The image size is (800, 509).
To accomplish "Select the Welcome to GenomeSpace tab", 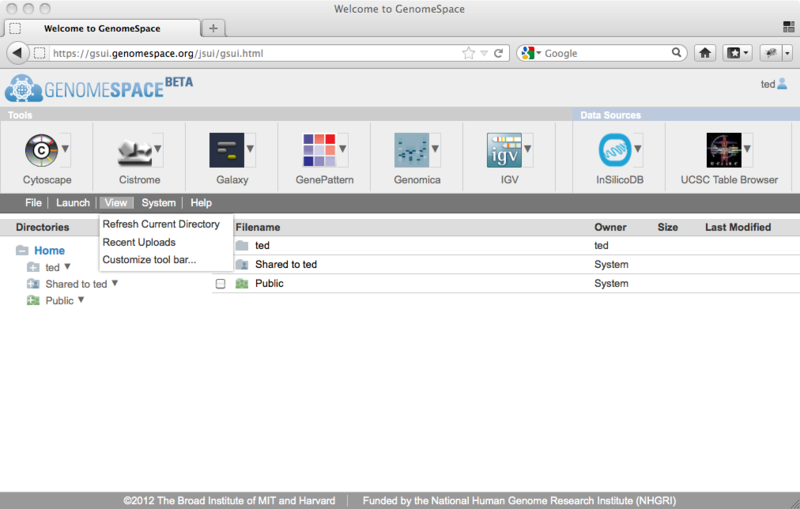I will [102, 28].
